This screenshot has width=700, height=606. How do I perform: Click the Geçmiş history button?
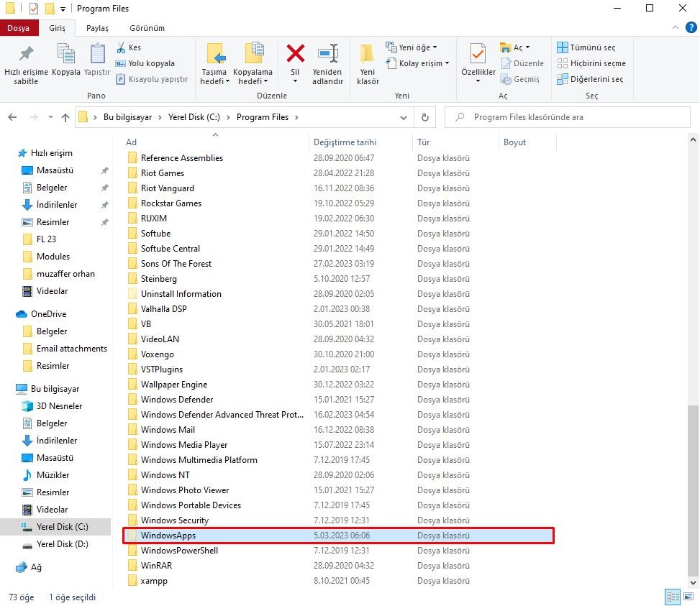click(x=520, y=79)
